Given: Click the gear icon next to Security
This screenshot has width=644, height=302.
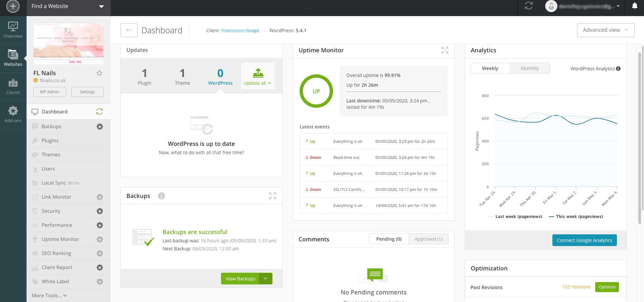Looking at the screenshot, I should point(100,211).
